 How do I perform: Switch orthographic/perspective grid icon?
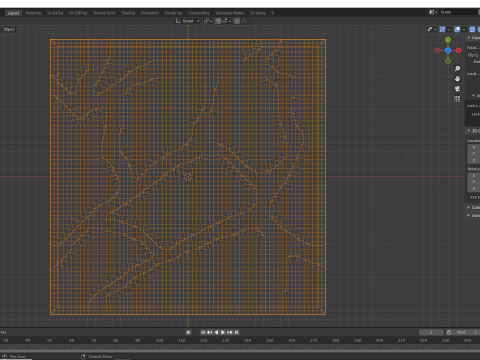click(457, 99)
